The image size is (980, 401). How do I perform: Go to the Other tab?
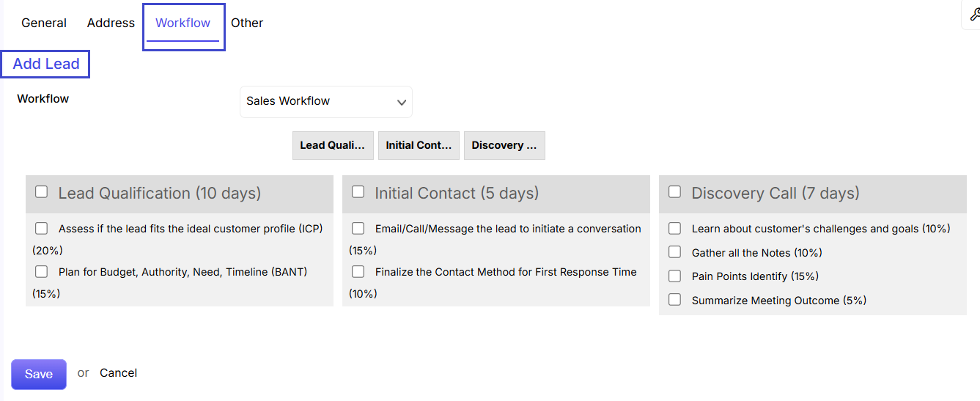click(247, 23)
